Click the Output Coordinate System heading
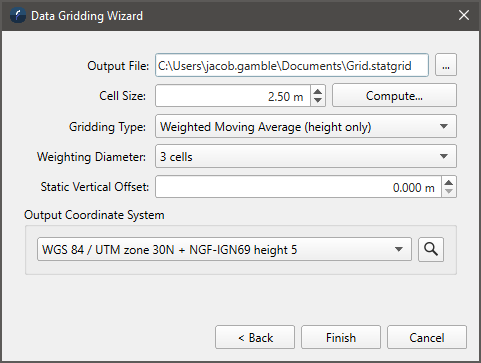Viewport: 481px width, 363px height. (94, 215)
